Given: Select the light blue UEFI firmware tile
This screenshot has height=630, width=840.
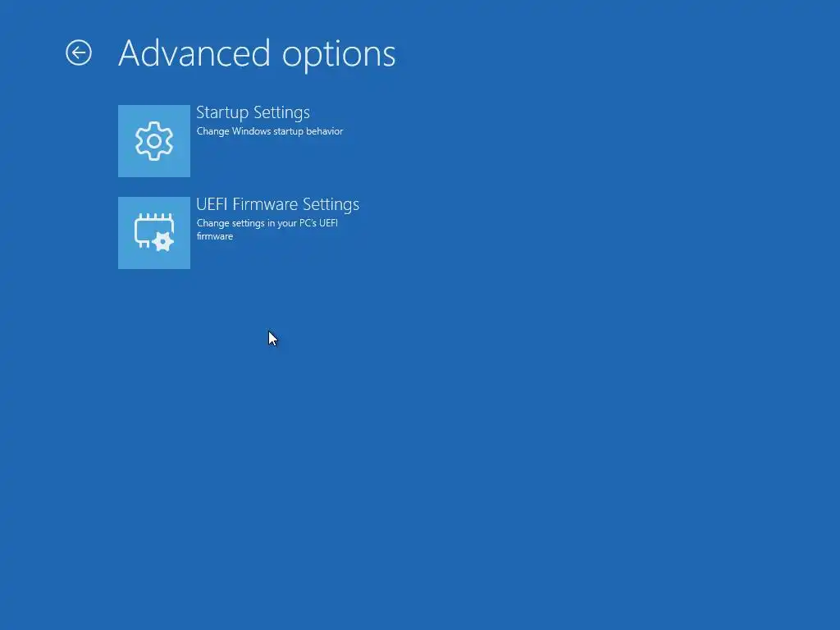Looking at the screenshot, I should click(x=154, y=233).
